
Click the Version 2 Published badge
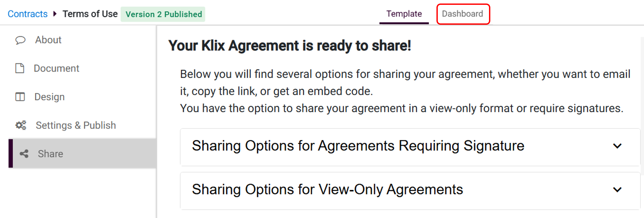click(163, 14)
